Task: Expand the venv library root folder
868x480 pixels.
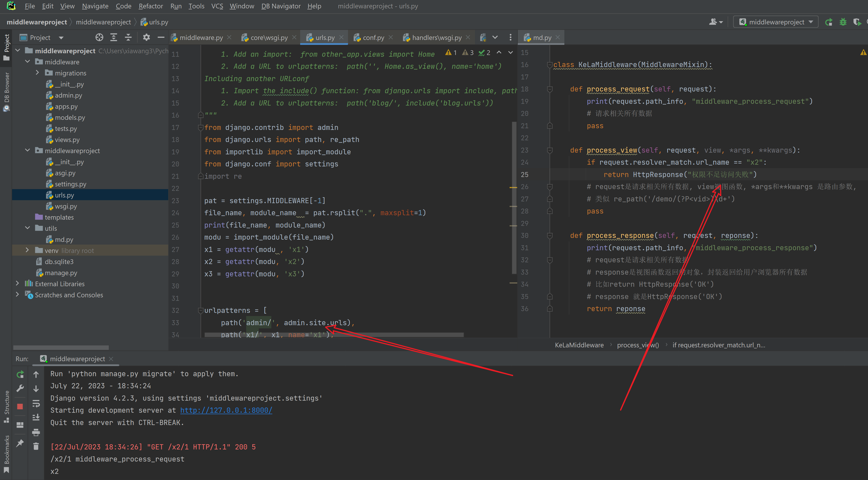Action: 27,250
